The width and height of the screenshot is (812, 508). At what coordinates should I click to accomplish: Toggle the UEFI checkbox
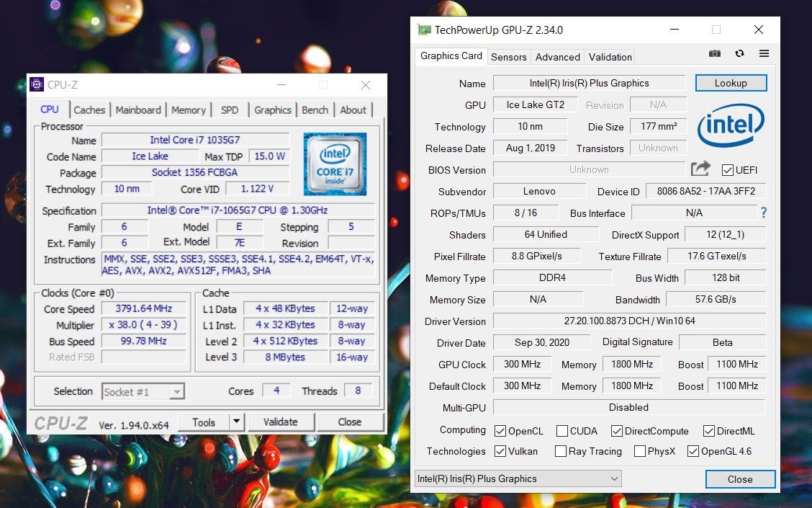[x=728, y=170]
